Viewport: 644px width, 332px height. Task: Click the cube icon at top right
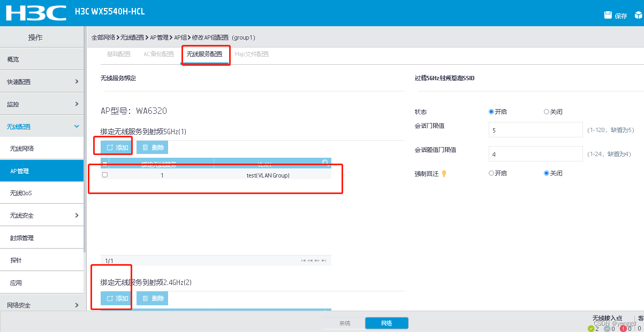(639, 16)
